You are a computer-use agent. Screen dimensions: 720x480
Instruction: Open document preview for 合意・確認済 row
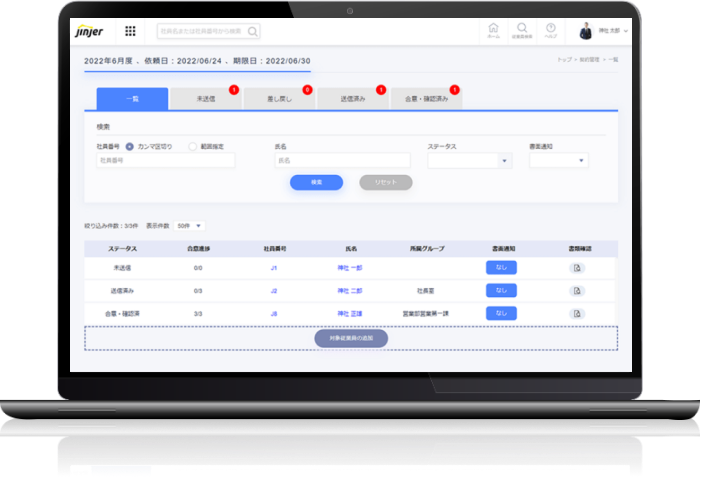click(x=577, y=313)
